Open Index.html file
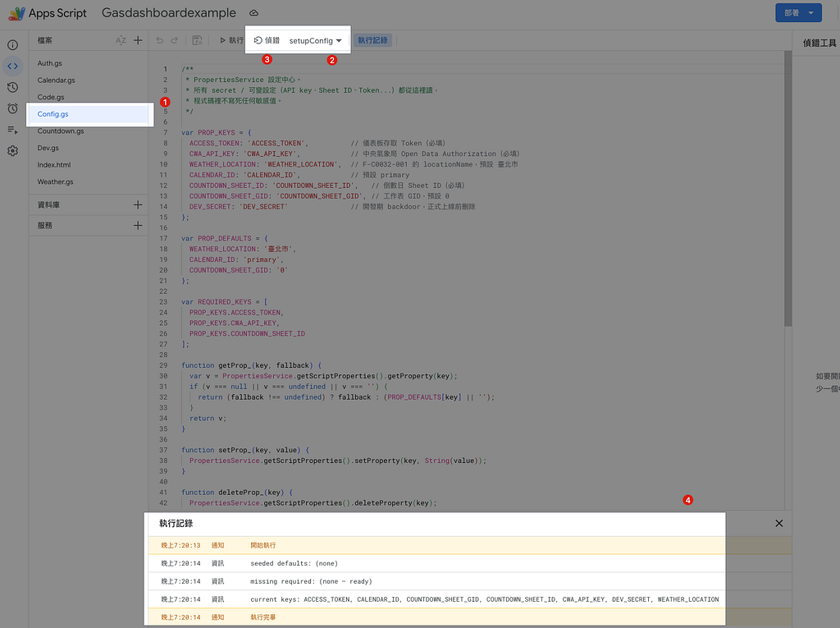 tap(54, 165)
